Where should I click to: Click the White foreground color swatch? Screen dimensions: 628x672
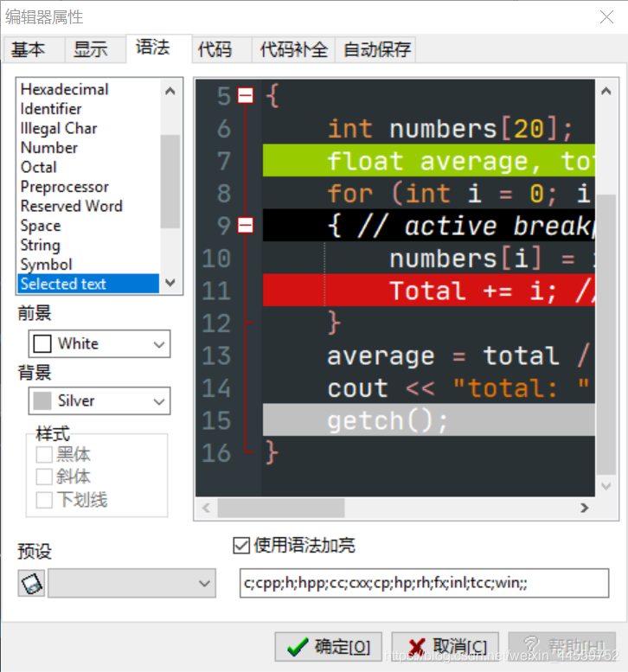coord(42,343)
